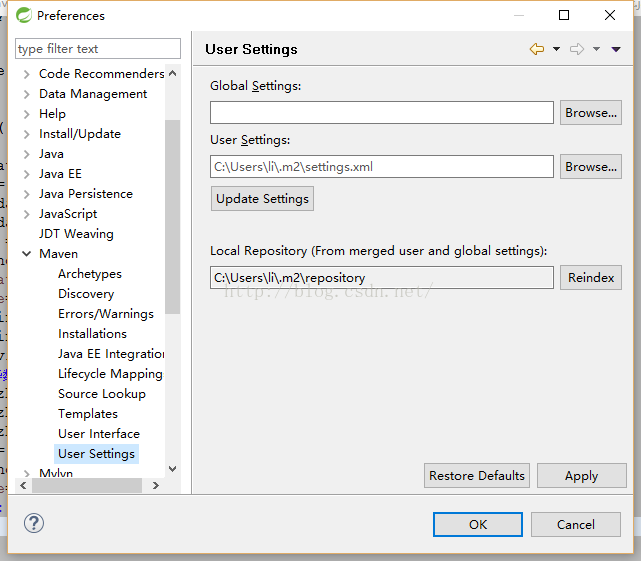
Task: Select JDT Weaving in the tree
Action: pos(76,234)
